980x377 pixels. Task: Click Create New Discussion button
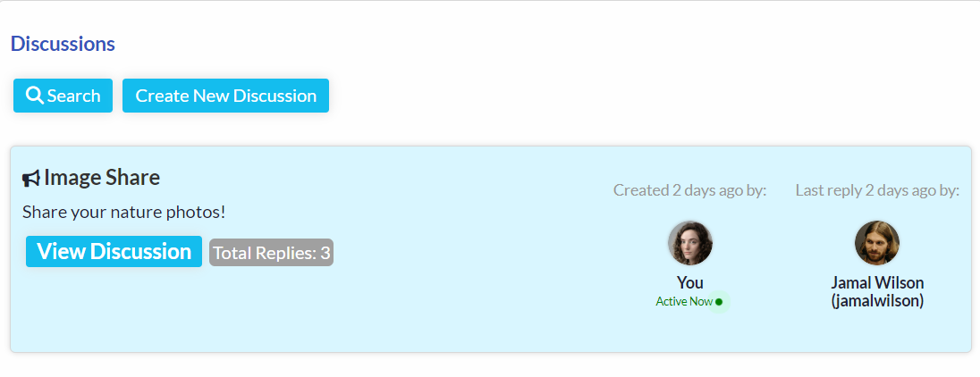(225, 96)
